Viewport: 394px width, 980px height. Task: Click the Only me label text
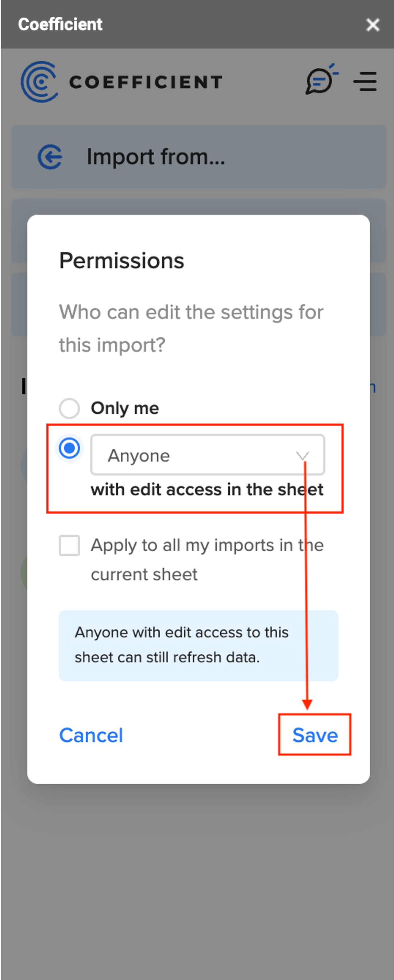(x=125, y=408)
